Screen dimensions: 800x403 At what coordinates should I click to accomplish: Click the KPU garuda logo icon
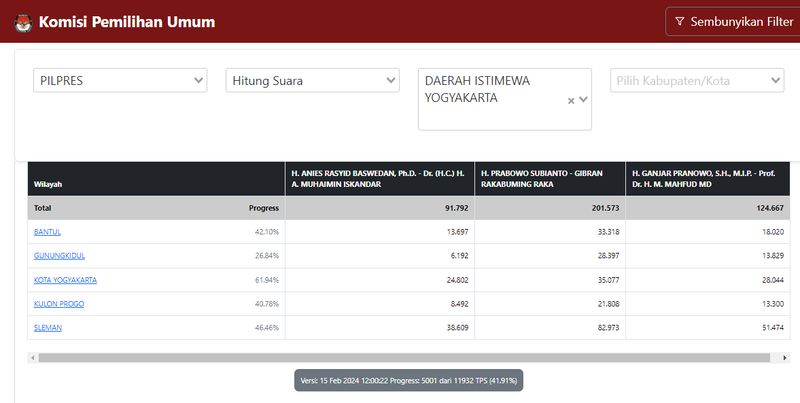23,22
